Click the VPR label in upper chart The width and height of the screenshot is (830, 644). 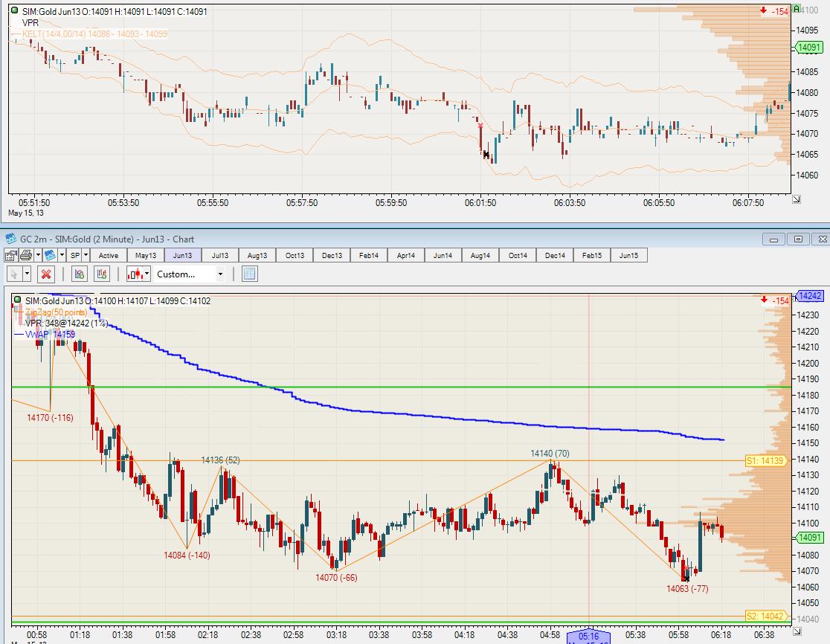[x=30, y=23]
